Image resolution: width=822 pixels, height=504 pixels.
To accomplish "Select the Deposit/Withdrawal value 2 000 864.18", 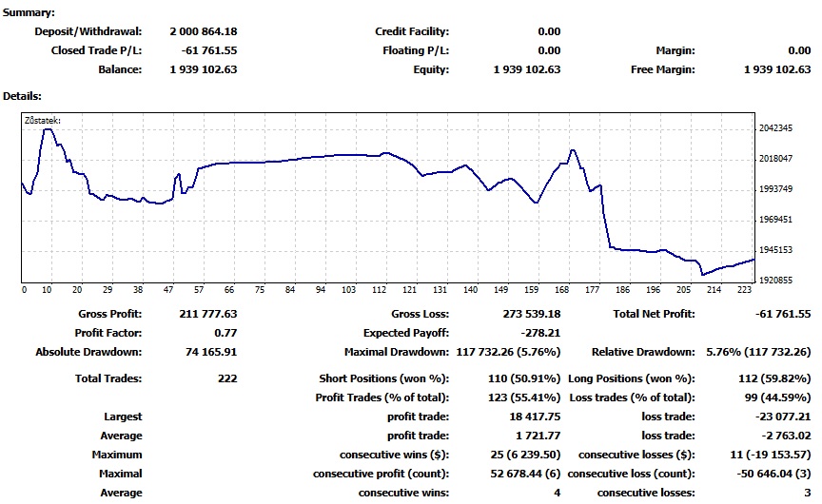I will tap(204, 31).
